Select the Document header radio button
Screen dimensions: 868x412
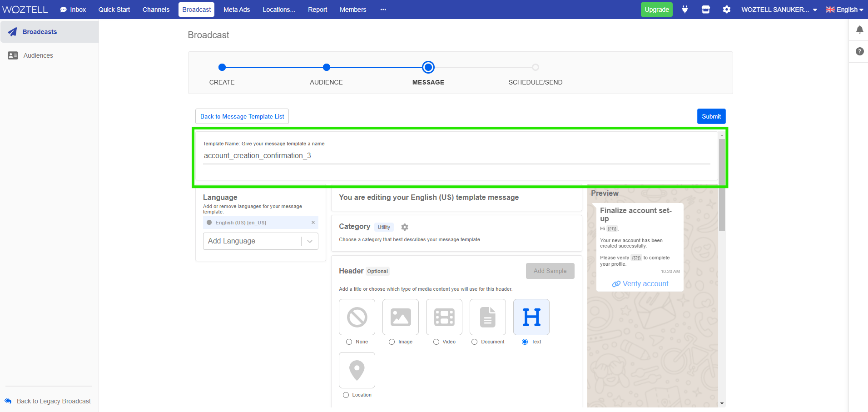[474, 342]
